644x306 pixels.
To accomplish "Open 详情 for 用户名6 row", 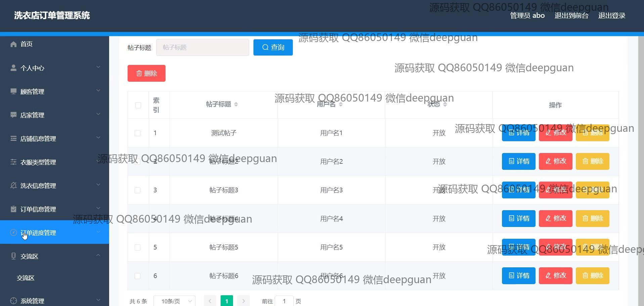I will (x=518, y=276).
